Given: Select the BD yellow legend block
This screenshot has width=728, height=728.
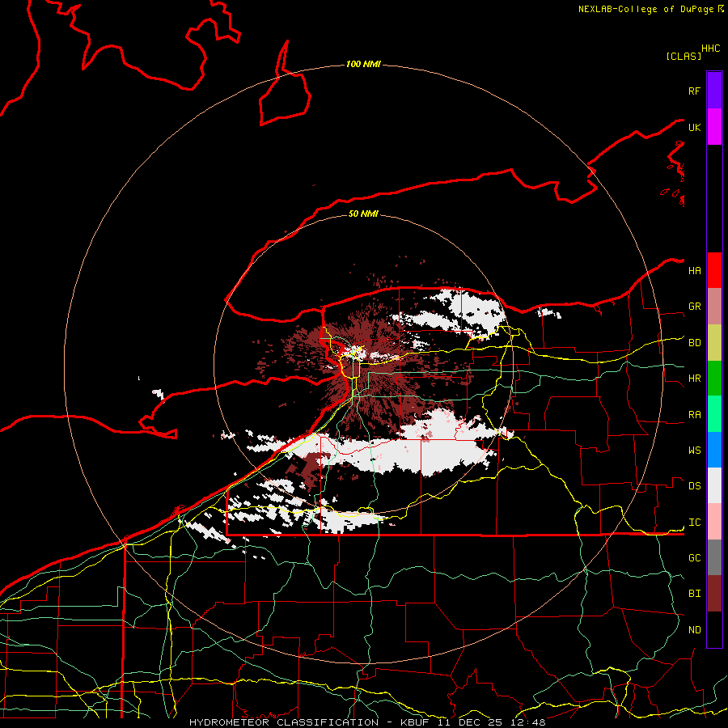Looking at the screenshot, I should 714,342.
